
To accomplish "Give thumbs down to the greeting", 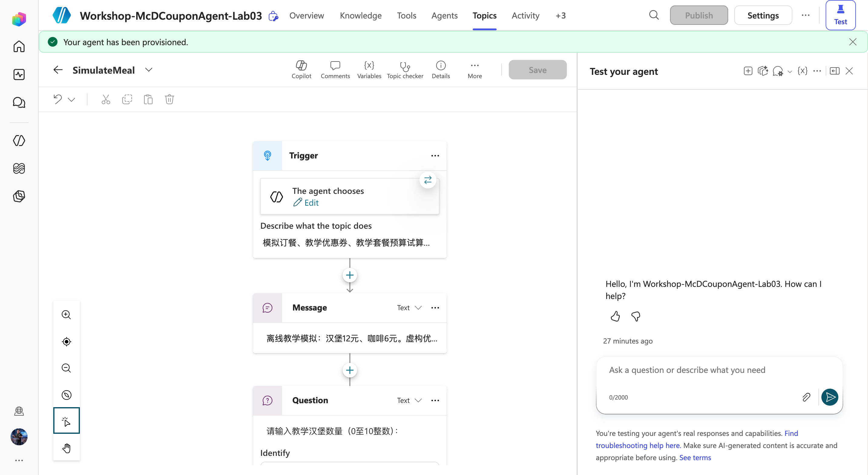I will [636, 317].
